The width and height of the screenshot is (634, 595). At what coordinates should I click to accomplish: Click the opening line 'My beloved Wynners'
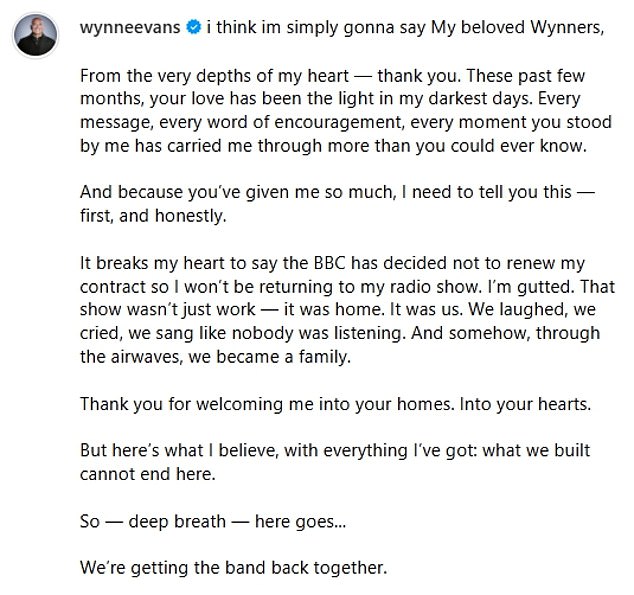point(517,27)
